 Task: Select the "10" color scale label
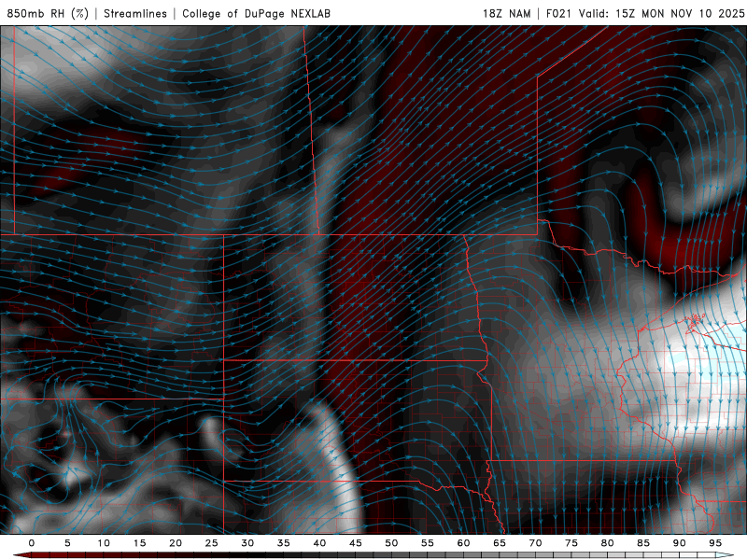[104, 543]
